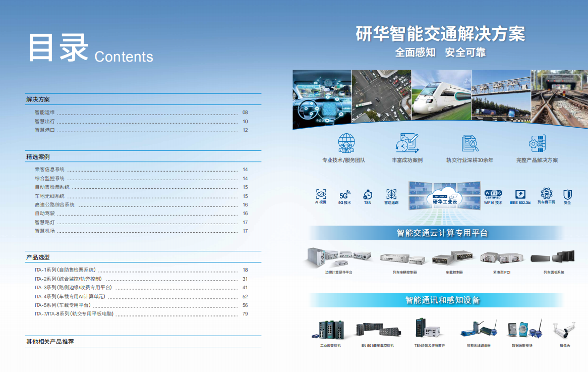Go to the 智慧路灯 contents entry
This screenshot has width=588, height=372.
[141, 222]
